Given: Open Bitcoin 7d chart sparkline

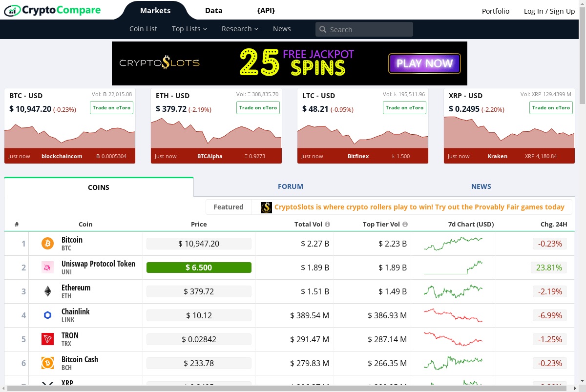Looking at the screenshot, I should tap(453, 243).
